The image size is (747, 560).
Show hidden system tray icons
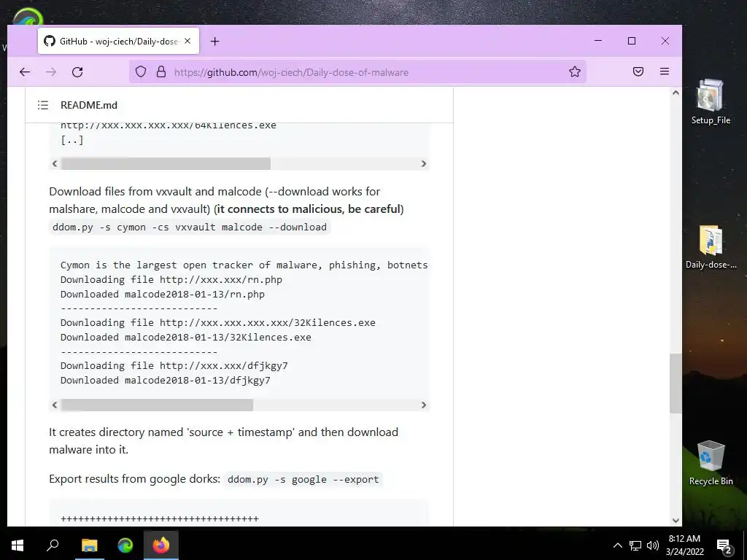coord(617,545)
